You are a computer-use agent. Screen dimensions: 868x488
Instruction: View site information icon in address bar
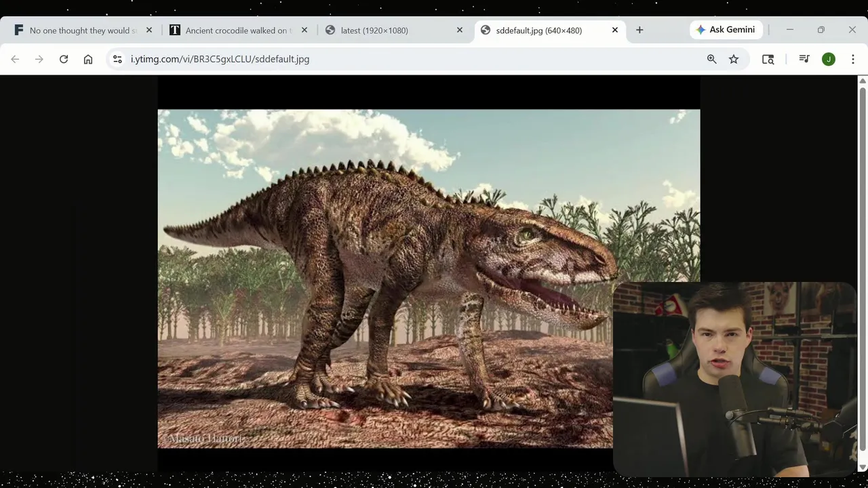click(117, 59)
